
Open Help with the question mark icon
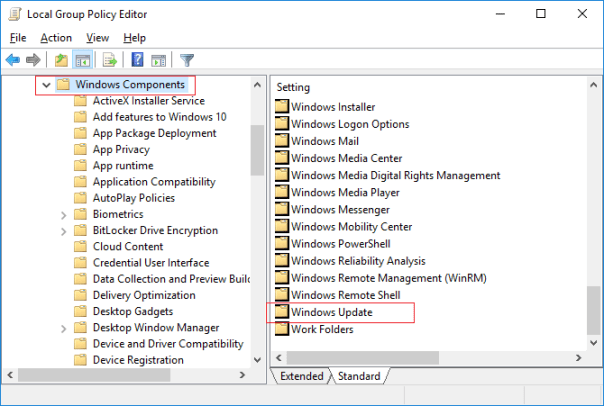138,60
